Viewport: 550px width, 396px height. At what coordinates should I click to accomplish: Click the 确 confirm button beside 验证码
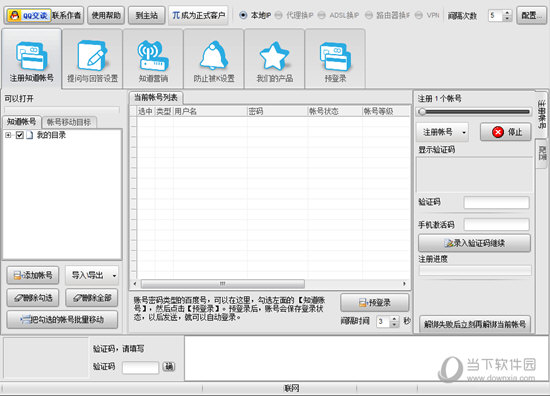[169, 367]
